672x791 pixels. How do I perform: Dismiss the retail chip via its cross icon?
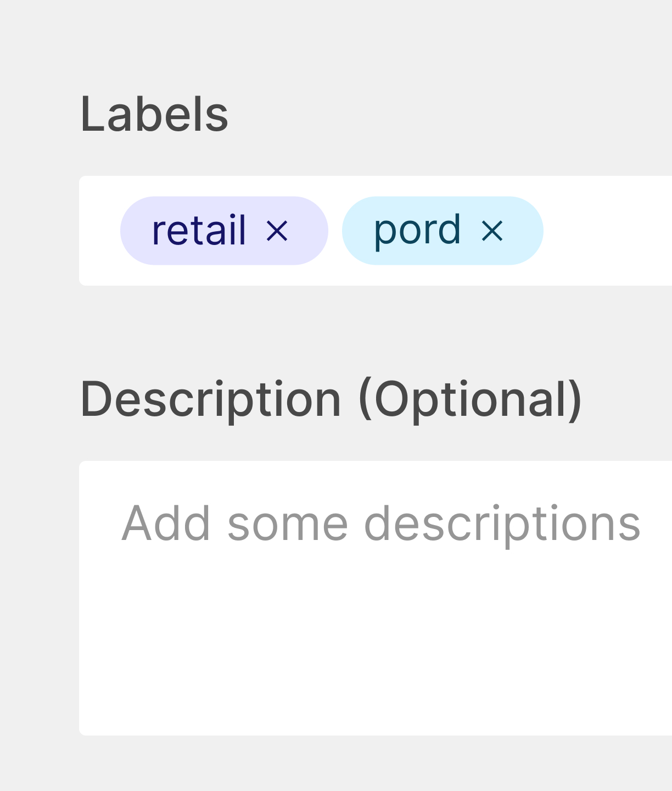tap(277, 231)
